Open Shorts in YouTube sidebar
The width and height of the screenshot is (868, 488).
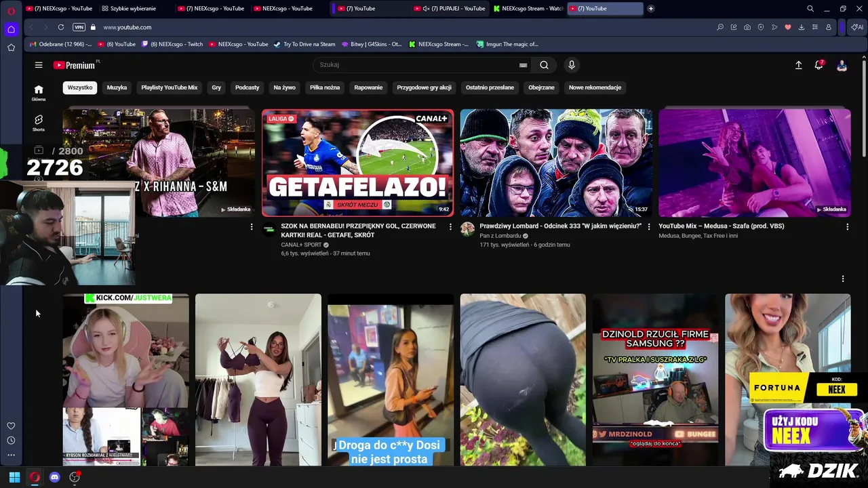tap(39, 123)
